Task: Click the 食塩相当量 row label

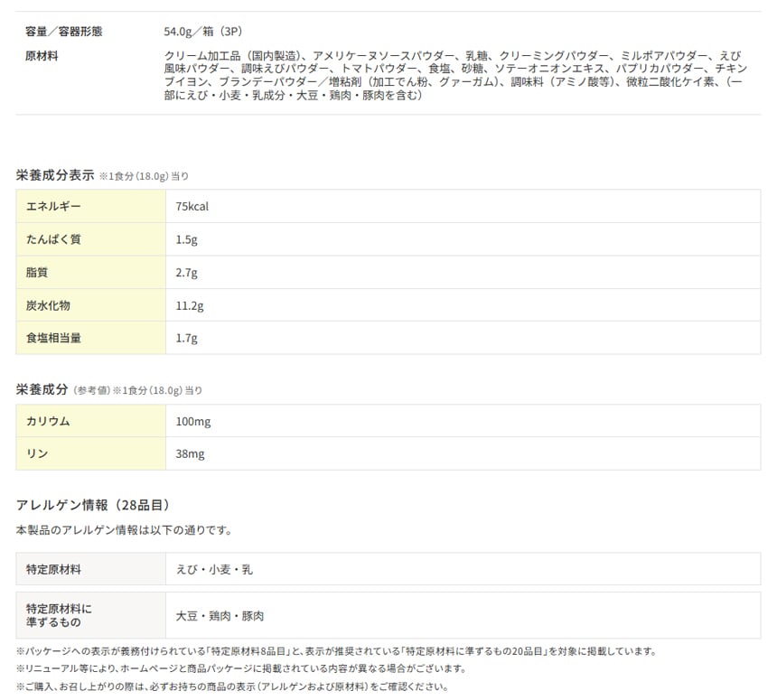Action: pos(53,338)
